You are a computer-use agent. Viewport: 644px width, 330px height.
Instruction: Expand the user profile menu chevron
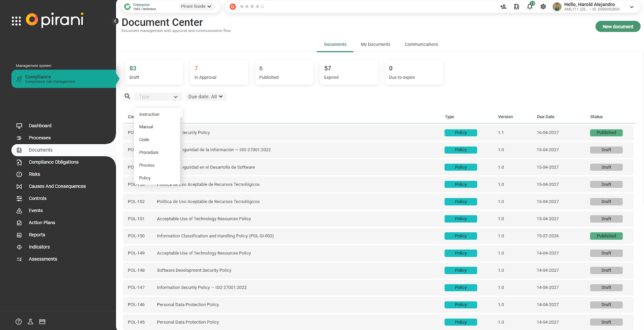tap(632, 7)
